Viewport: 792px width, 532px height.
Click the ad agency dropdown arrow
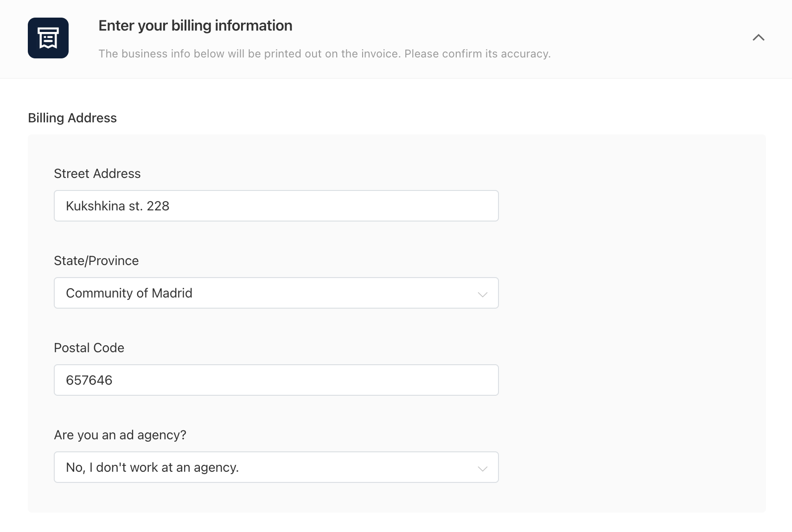(x=482, y=469)
